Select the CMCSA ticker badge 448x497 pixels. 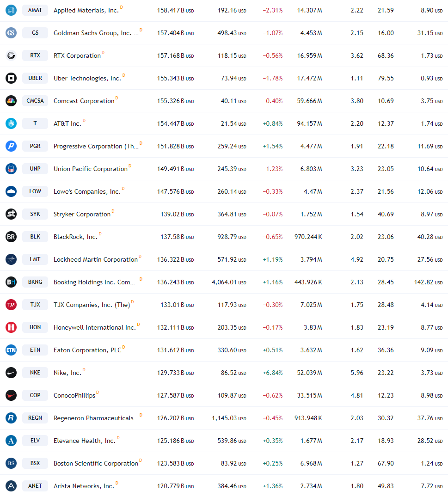click(x=35, y=100)
